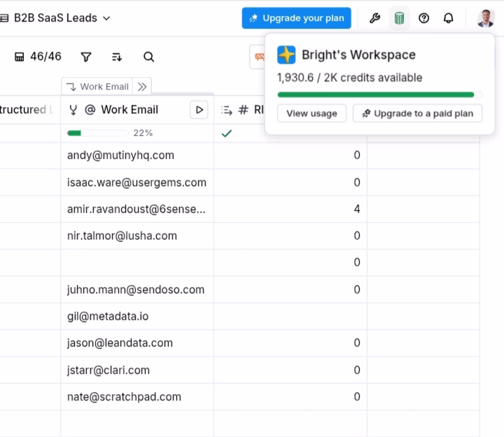Screen dimensions: 504x437
Task: Select the jstarr@clari.com cell
Action: [x=137, y=370]
